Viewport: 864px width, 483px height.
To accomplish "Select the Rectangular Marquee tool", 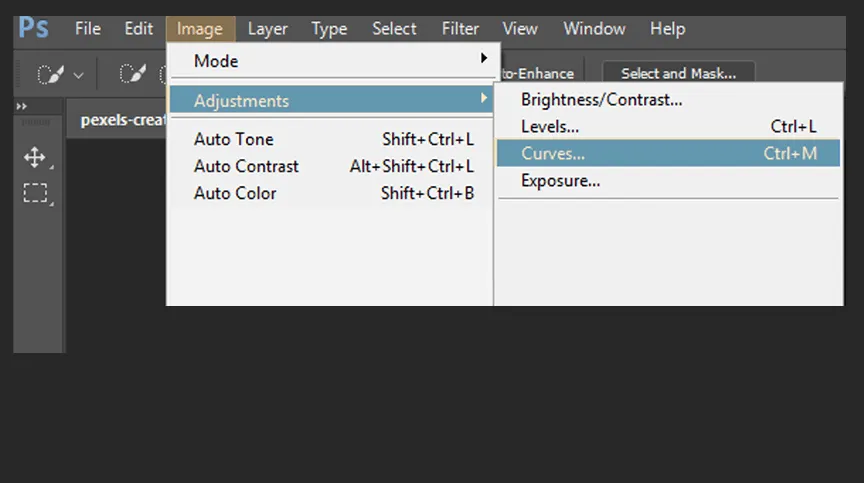I will (x=35, y=193).
